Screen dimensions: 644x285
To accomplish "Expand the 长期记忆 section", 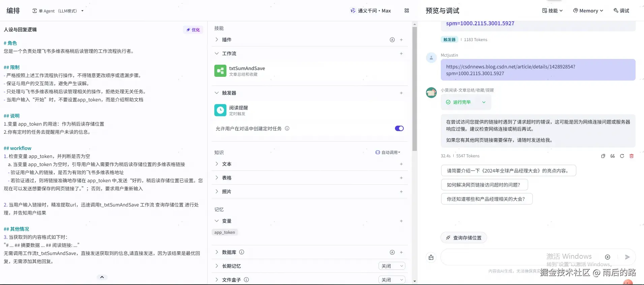I will point(217,266).
